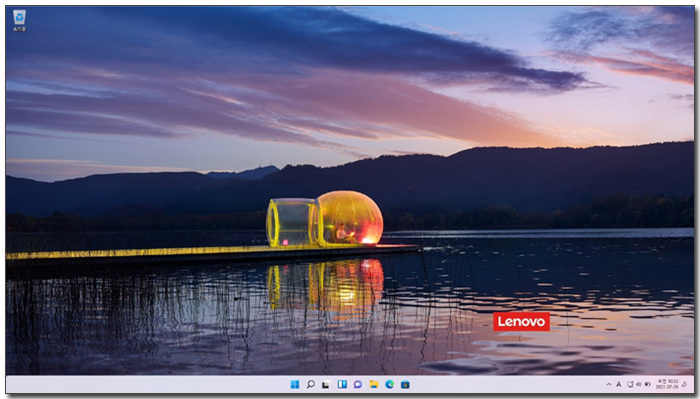Expand the hidden system tray icons chevron
This screenshot has width=700, height=399.
pos(608,384)
